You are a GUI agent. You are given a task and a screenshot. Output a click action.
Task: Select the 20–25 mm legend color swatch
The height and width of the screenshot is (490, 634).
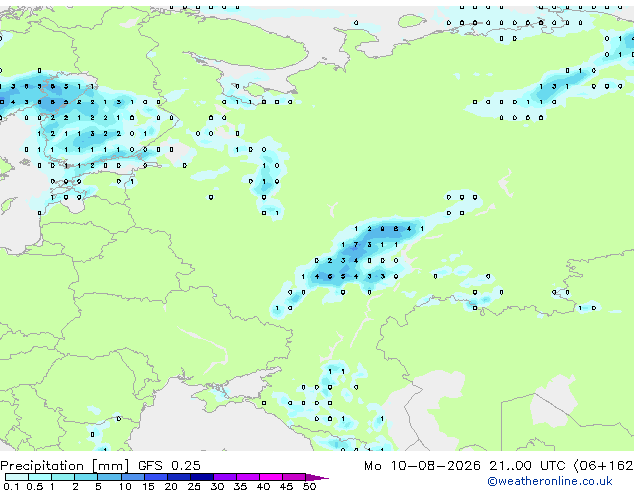[x=179, y=477]
